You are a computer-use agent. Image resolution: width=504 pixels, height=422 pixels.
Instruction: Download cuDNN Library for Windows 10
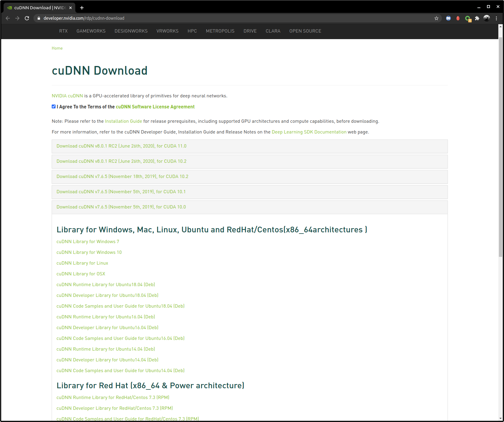click(x=89, y=252)
